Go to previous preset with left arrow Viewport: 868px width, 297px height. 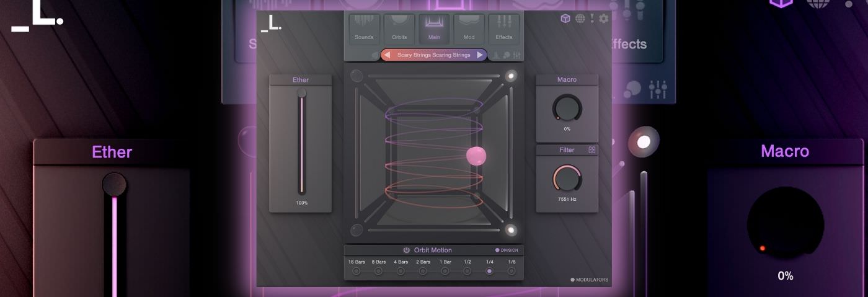click(x=387, y=55)
